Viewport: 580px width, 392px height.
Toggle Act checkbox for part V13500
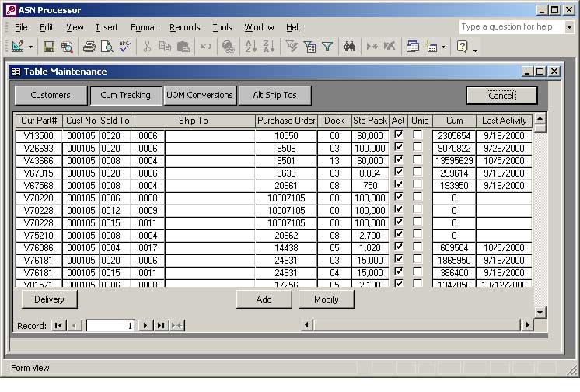[x=399, y=135]
